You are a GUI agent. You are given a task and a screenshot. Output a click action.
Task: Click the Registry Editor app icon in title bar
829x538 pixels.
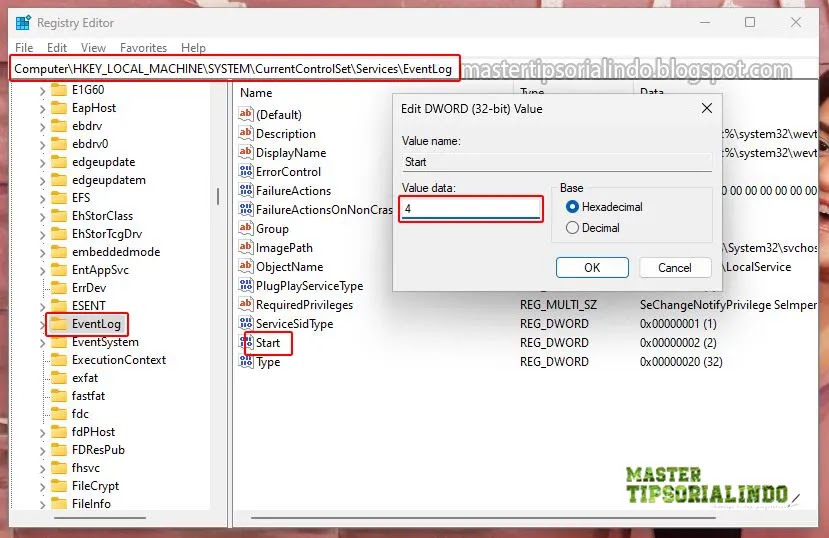click(x=23, y=23)
